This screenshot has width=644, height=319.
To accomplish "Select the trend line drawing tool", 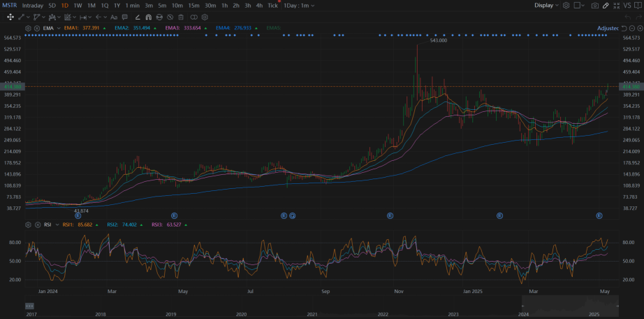I will 22,17.
